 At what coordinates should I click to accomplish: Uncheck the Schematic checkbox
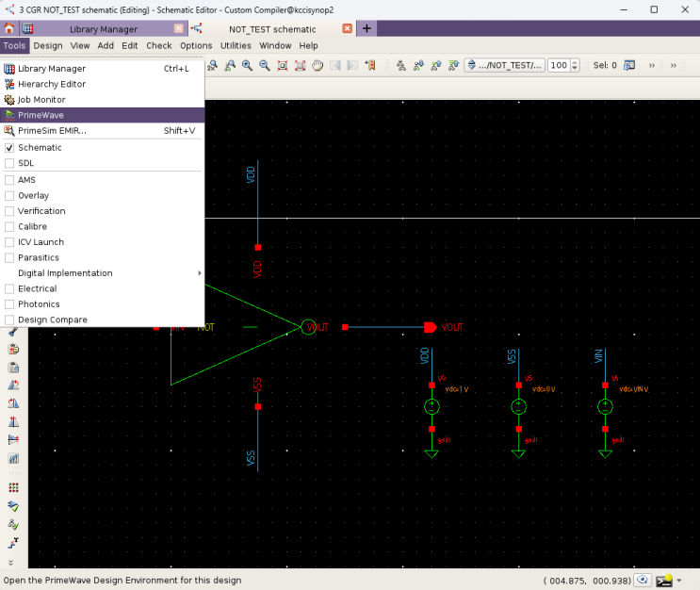10,148
